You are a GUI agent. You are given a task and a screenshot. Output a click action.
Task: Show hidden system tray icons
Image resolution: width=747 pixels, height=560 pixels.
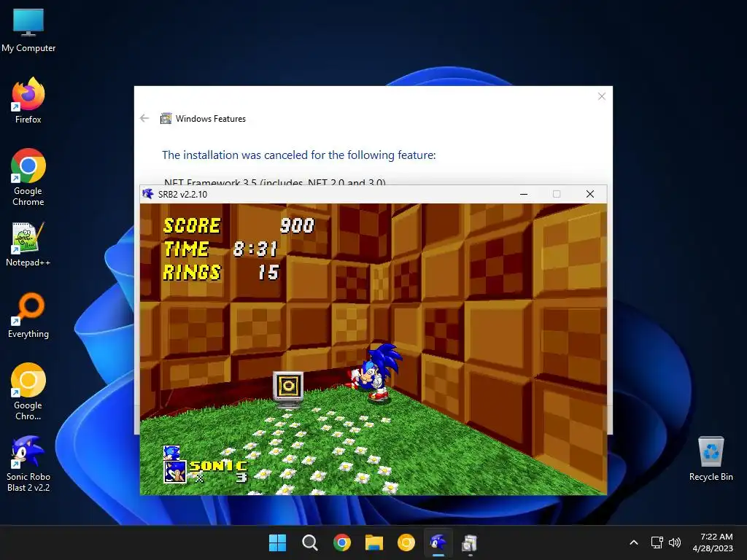(x=634, y=542)
